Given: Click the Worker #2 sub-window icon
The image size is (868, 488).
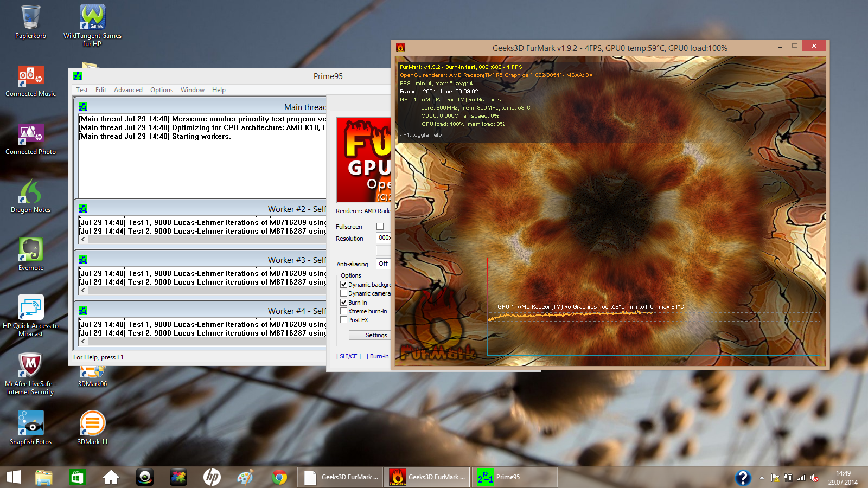Looking at the screenshot, I should tap(83, 209).
